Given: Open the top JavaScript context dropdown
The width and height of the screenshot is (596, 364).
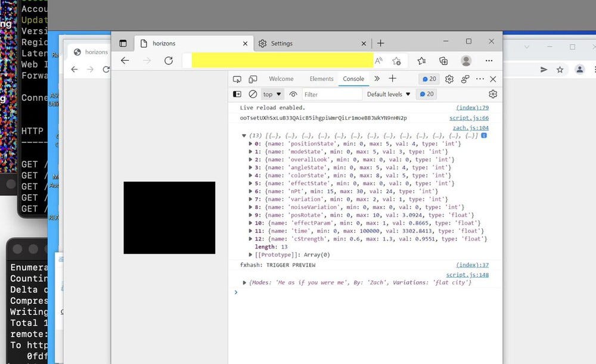Looking at the screenshot, I should coord(272,94).
